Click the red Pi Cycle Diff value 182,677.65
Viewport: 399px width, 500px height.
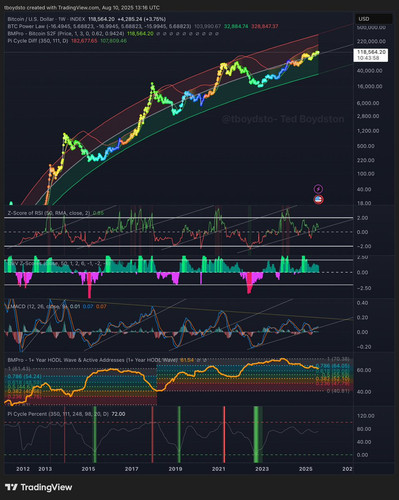[x=84, y=41]
